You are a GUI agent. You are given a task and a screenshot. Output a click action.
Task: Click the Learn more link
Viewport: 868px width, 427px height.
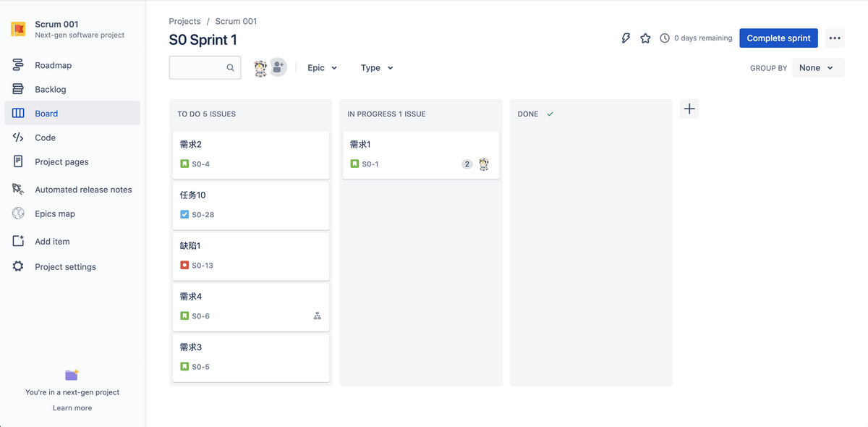pyautogui.click(x=72, y=408)
